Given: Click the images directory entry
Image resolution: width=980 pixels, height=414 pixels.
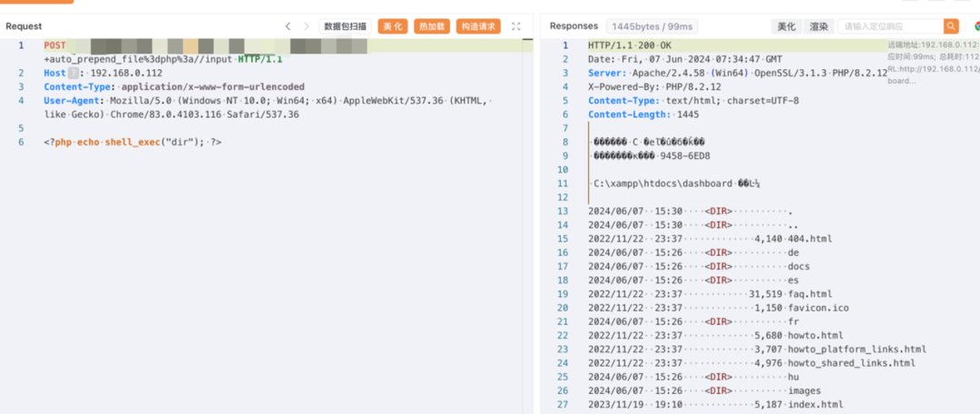Looking at the screenshot, I should pyautogui.click(x=804, y=390).
